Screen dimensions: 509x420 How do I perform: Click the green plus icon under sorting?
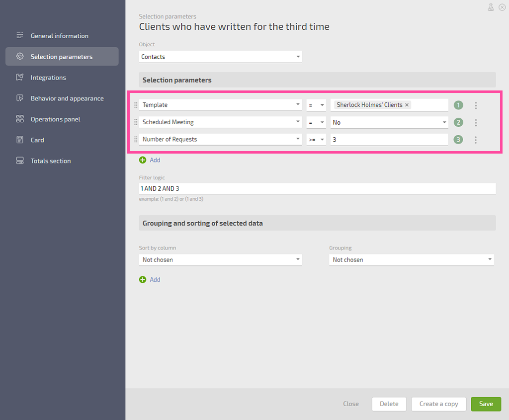(x=143, y=279)
